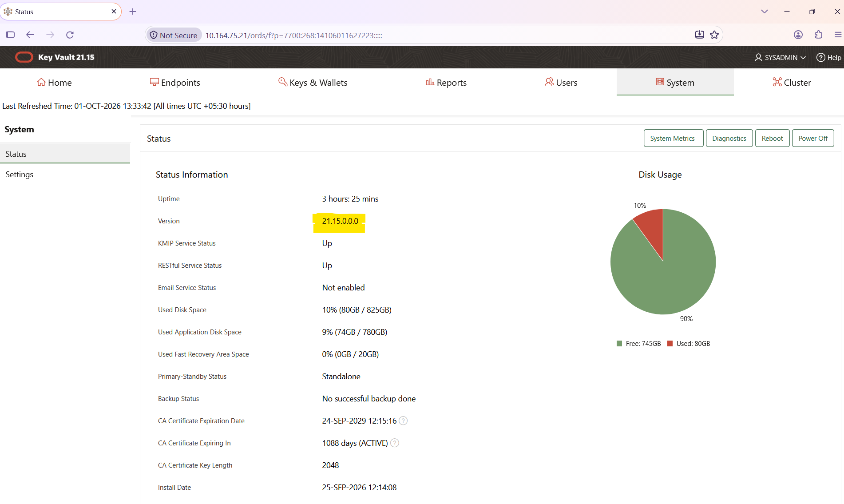The width and height of the screenshot is (844, 504).
Task: Click the Not Secure site info badge
Action: point(174,35)
